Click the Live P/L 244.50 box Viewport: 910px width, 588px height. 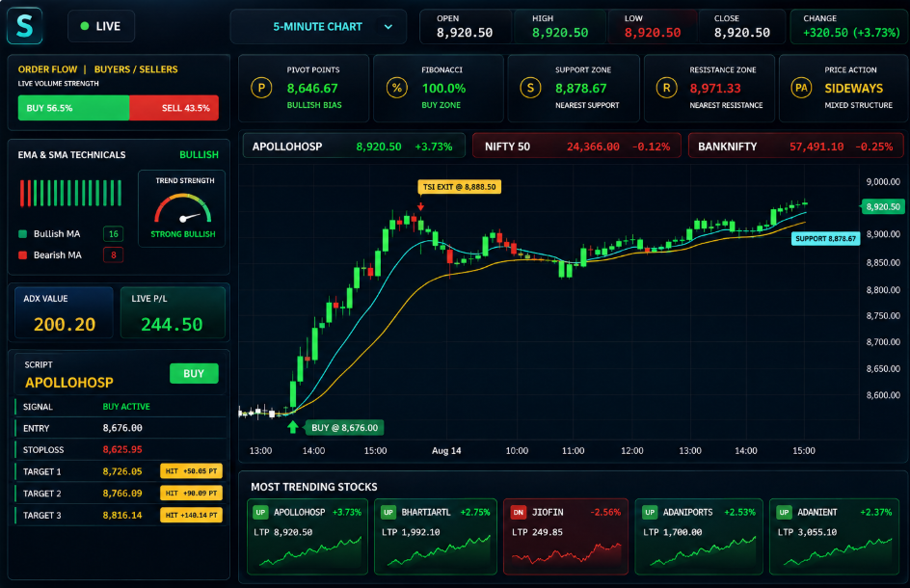173,312
